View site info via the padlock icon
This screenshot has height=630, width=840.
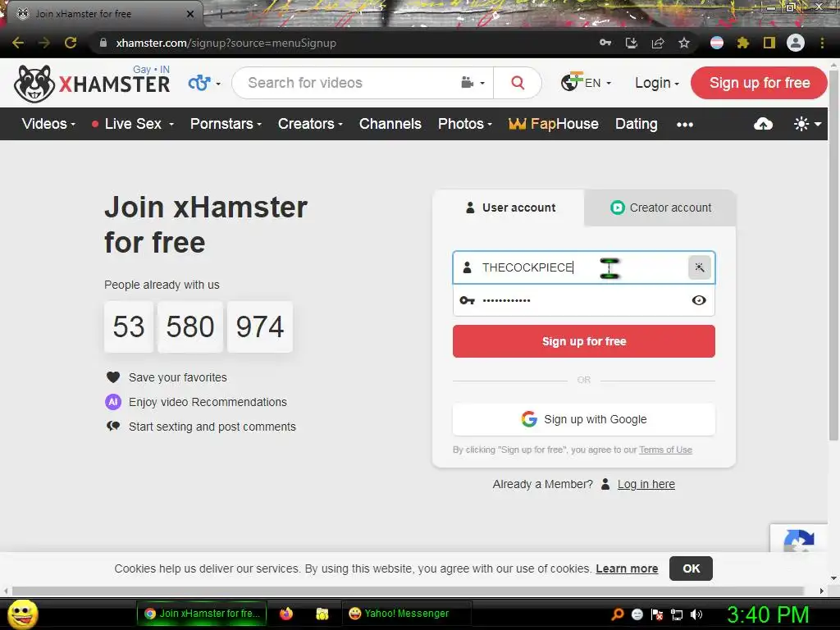103,43
